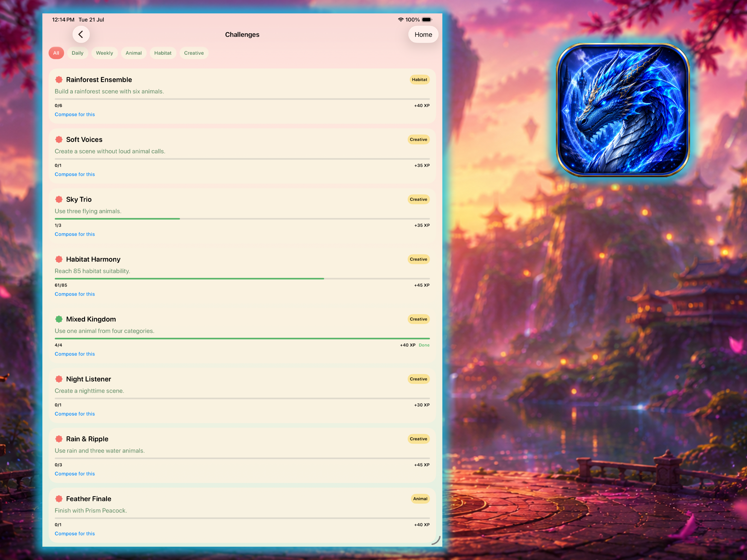Choose the Habitat filter chip
The height and width of the screenshot is (560, 747).
point(163,53)
